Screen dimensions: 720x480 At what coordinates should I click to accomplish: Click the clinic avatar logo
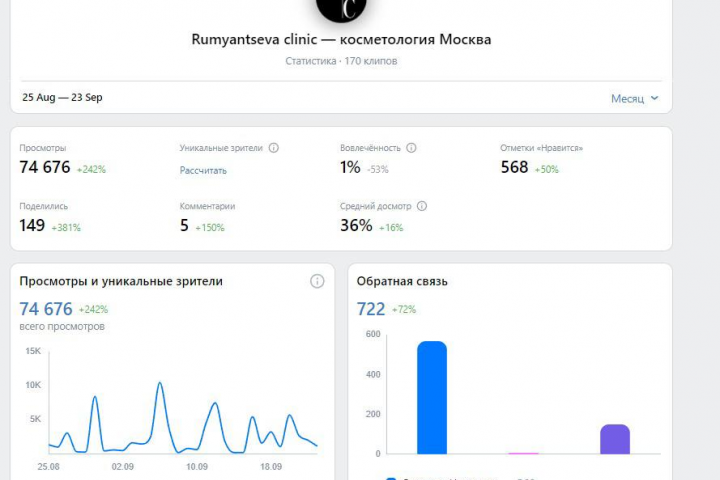(341, 7)
